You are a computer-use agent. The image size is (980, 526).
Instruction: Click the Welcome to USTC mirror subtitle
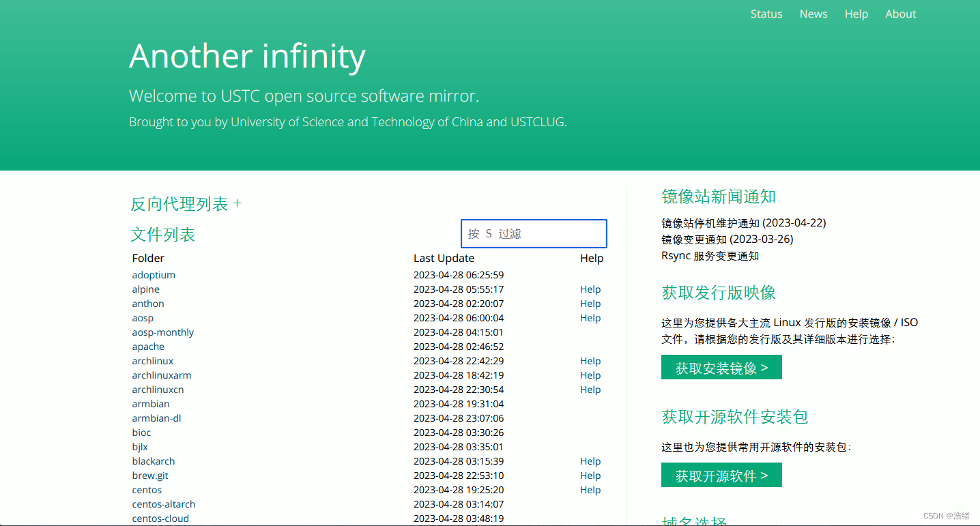pos(304,96)
